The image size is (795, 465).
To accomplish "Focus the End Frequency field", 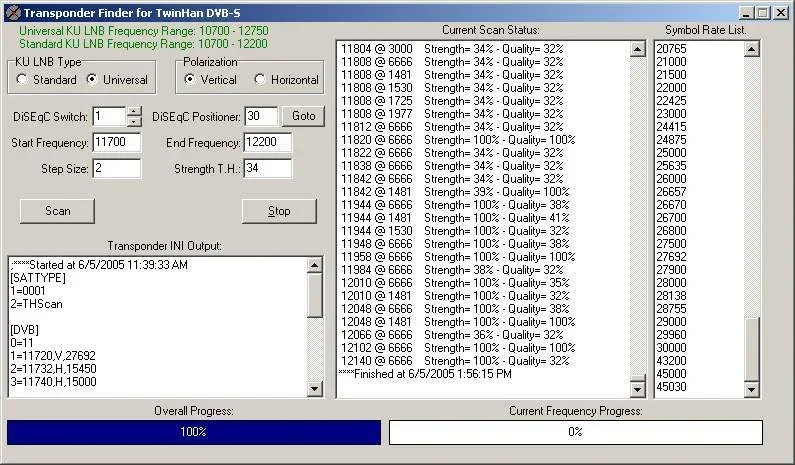I will 268,142.
